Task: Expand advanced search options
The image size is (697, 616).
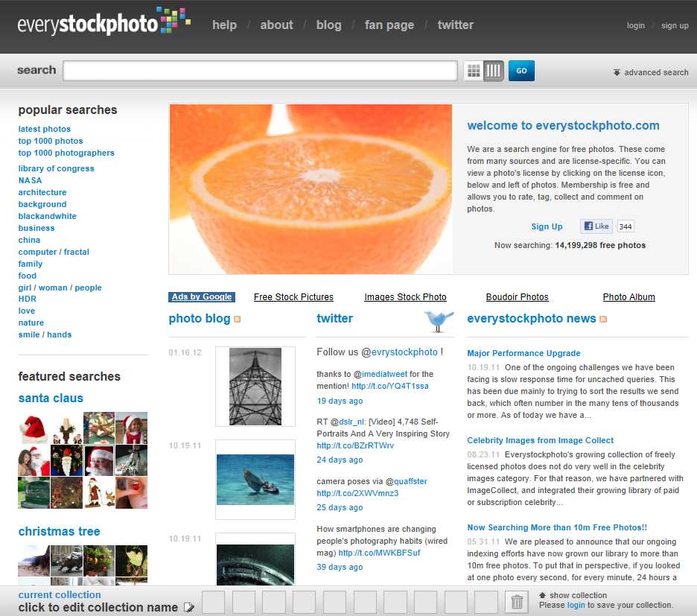Action: point(651,72)
